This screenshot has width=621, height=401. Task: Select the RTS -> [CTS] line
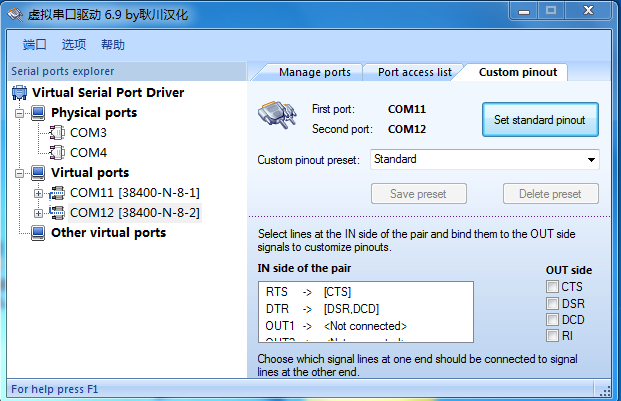366,292
